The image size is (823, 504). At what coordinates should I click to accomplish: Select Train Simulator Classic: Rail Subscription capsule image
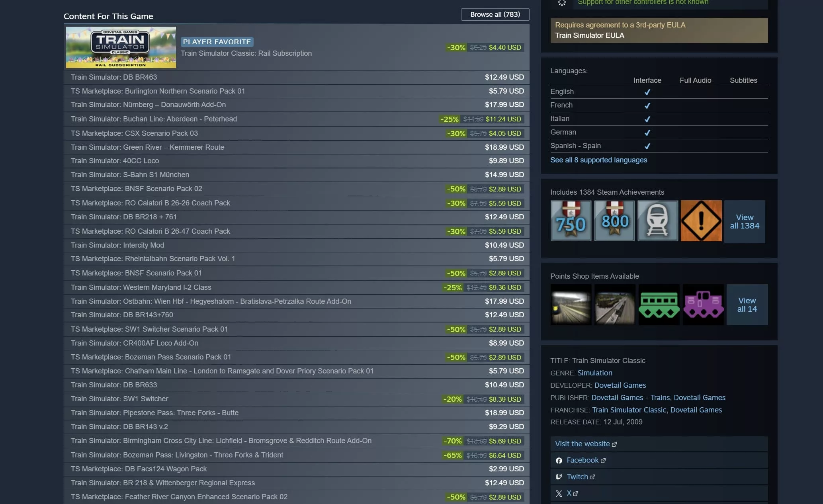coord(120,47)
